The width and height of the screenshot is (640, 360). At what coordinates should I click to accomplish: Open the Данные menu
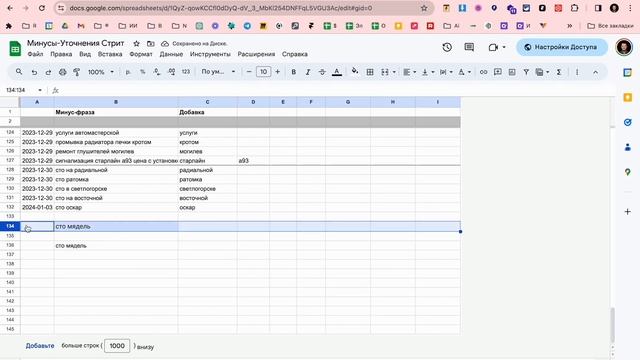[171, 54]
